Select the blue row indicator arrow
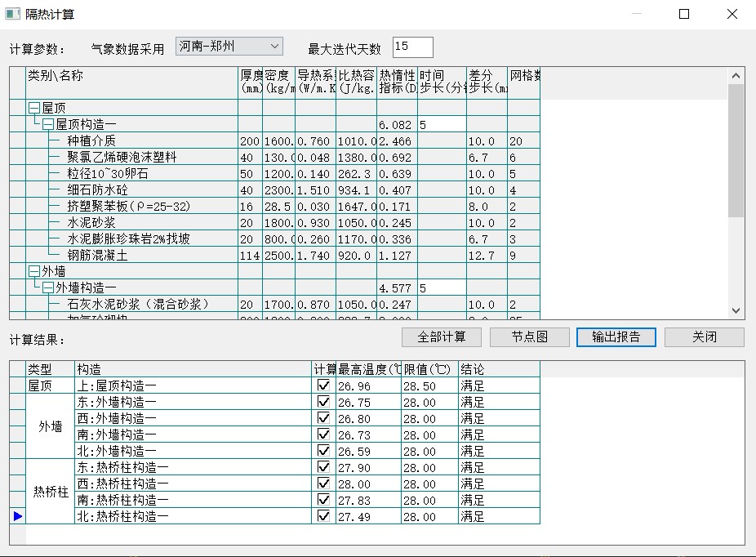756x557 pixels. point(18,516)
